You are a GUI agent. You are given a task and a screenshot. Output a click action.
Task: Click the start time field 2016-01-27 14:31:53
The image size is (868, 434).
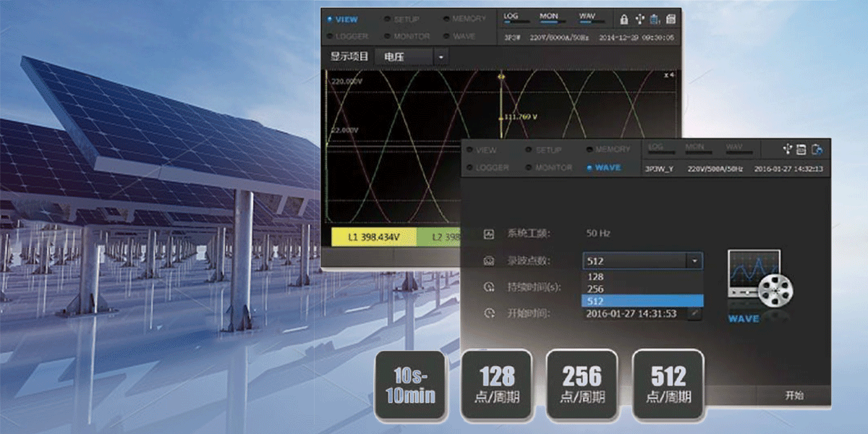(632, 313)
